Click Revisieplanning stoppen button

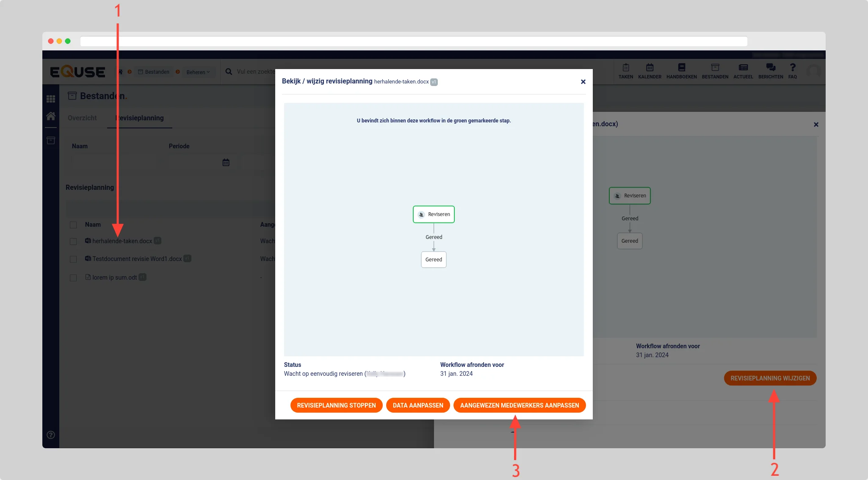(336, 405)
